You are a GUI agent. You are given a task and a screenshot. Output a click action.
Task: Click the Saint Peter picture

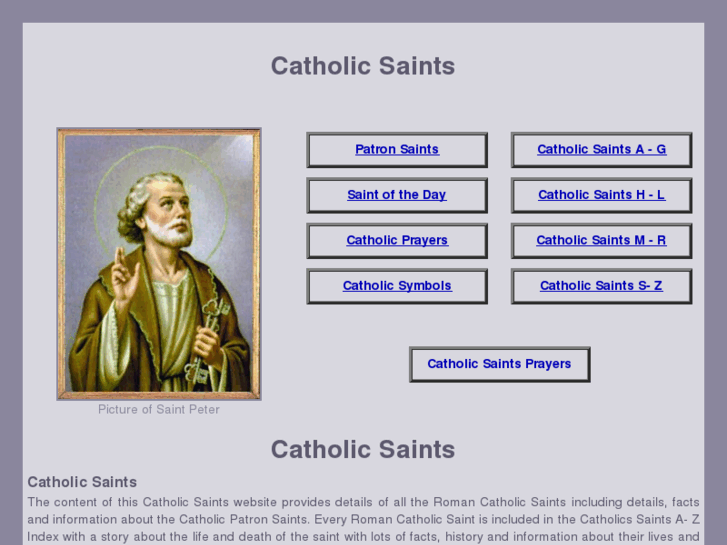[159, 264]
